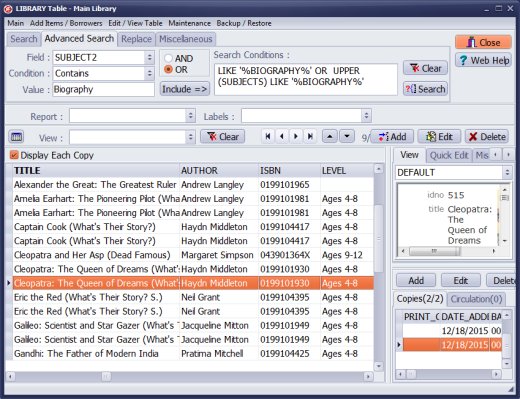Open Add Items / Borrowers menu
Image resolution: width=520 pixels, height=399 pixels.
[x=66, y=23]
